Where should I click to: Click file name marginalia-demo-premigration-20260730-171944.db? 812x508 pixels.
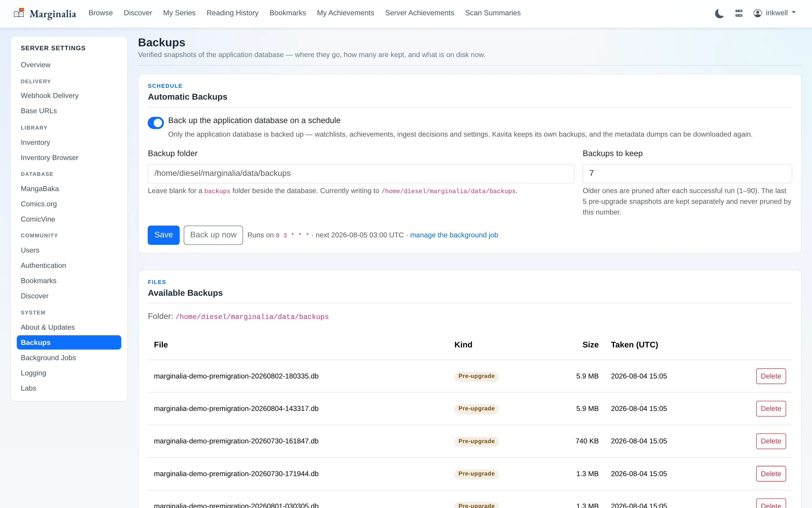point(236,473)
